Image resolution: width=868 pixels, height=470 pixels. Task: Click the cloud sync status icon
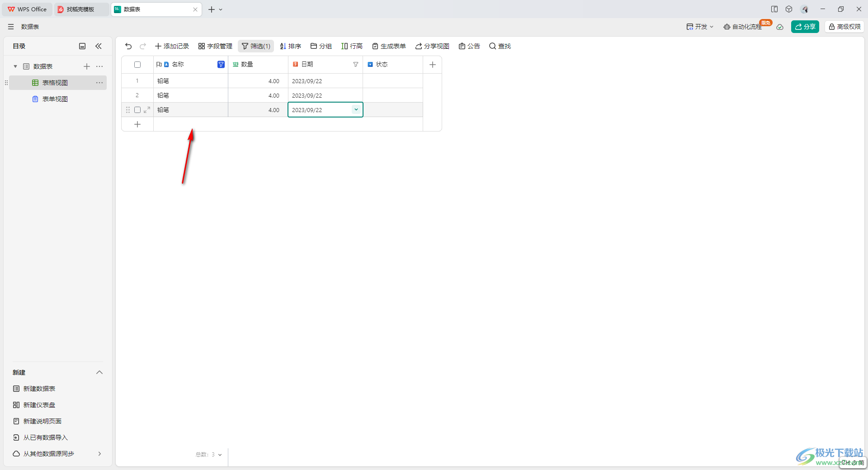click(780, 27)
